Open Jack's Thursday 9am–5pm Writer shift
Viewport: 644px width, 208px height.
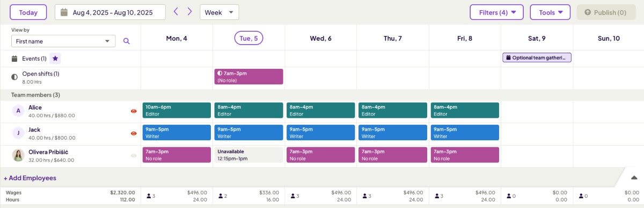(393, 132)
